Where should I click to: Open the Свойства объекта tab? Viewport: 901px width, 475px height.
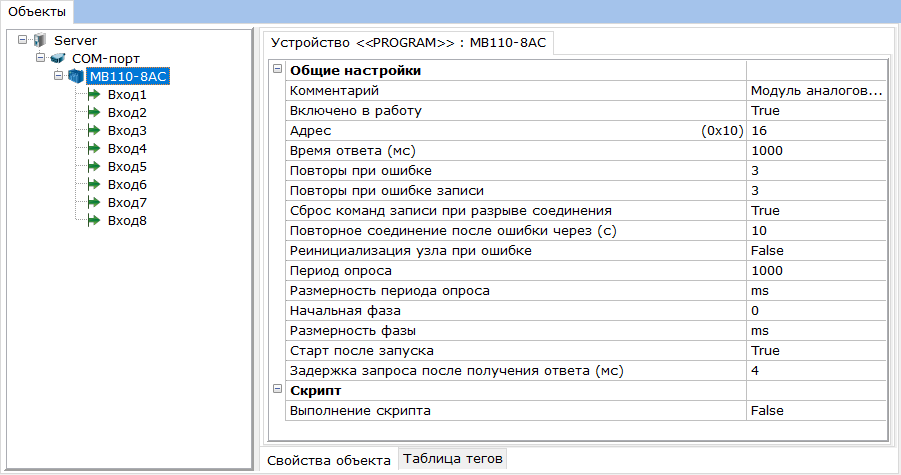click(x=328, y=460)
